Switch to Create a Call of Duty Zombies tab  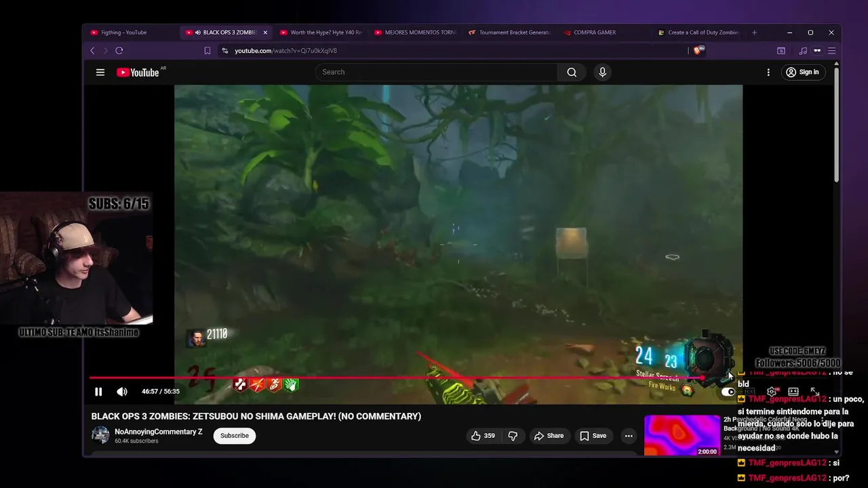(698, 33)
